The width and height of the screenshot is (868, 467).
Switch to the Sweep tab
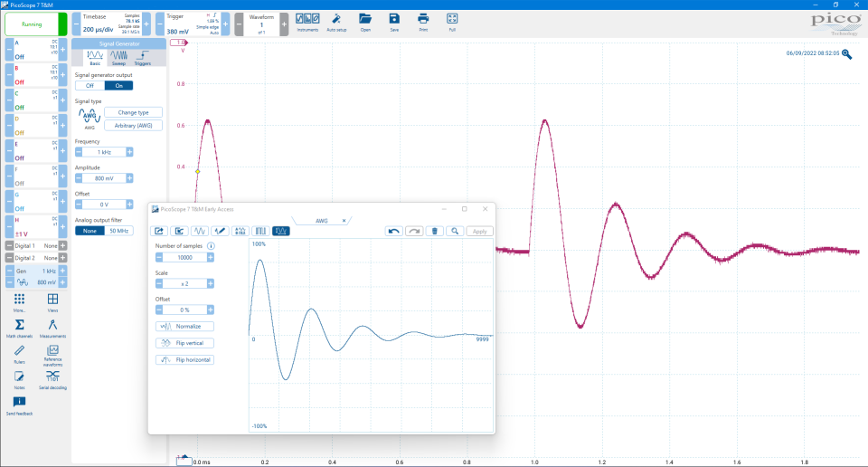click(x=118, y=58)
